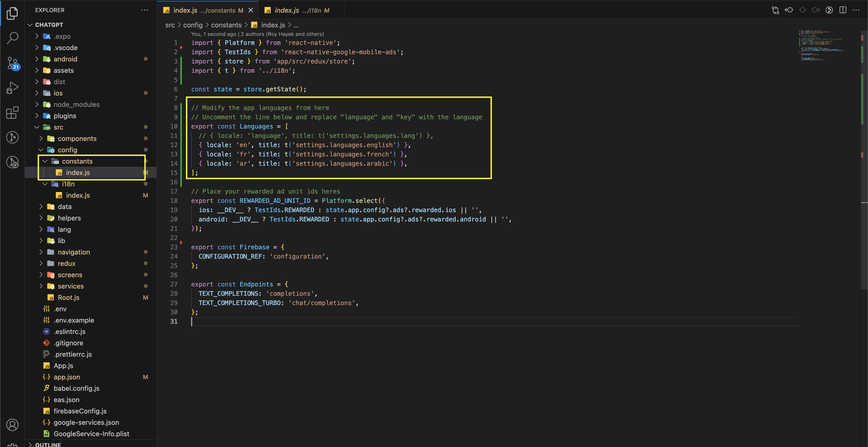Image resolution: width=868 pixels, height=447 pixels.
Task: Expand the plugins folder
Action: [91, 116]
